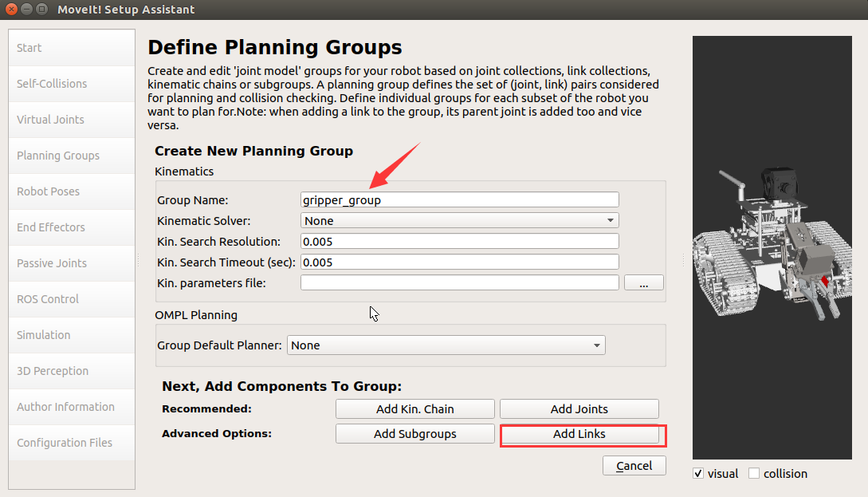Click the Group Name input field

pyautogui.click(x=459, y=200)
